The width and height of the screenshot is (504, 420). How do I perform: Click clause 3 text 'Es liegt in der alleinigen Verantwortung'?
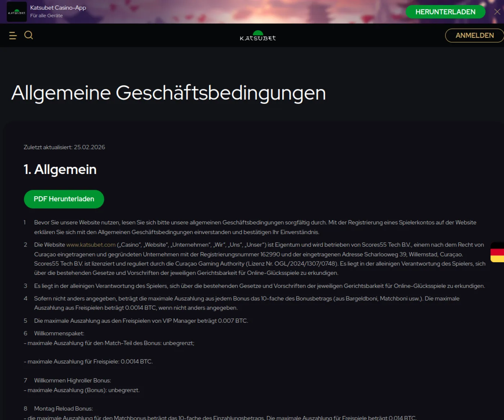[x=260, y=286]
